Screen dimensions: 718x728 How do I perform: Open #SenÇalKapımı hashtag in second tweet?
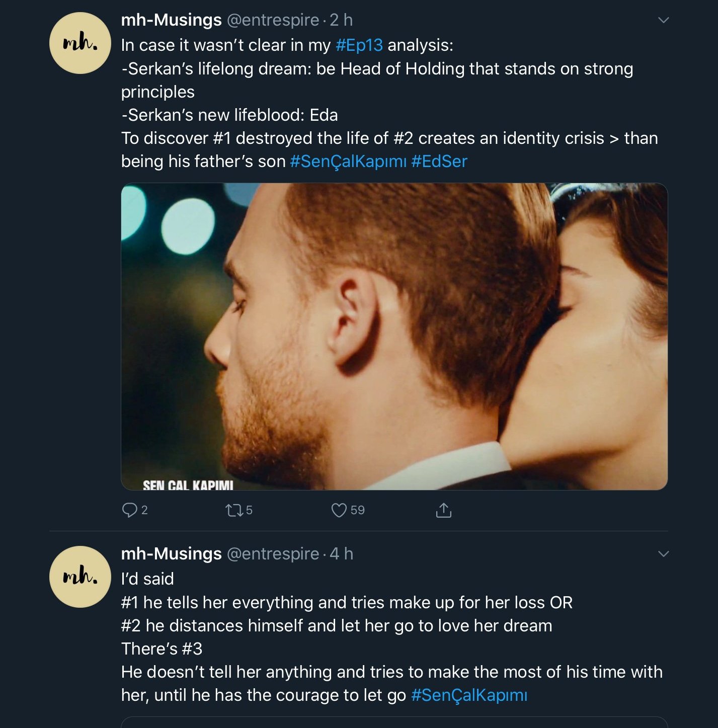[x=469, y=695]
